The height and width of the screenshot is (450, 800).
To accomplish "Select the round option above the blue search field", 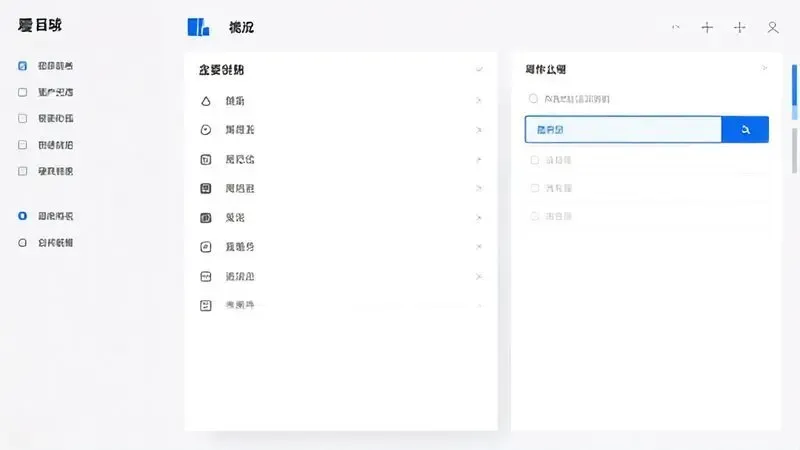I will pyautogui.click(x=533, y=98).
